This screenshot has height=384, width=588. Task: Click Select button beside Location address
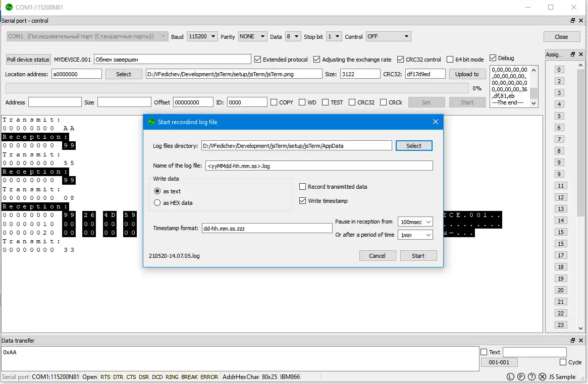pos(124,74)
